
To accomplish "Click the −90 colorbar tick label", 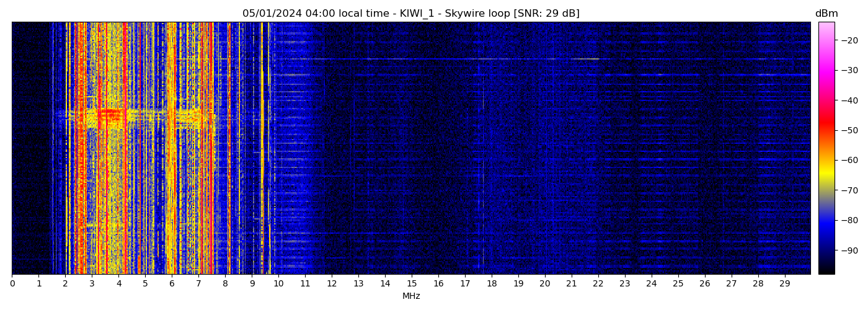I will (x=848, y=250).
